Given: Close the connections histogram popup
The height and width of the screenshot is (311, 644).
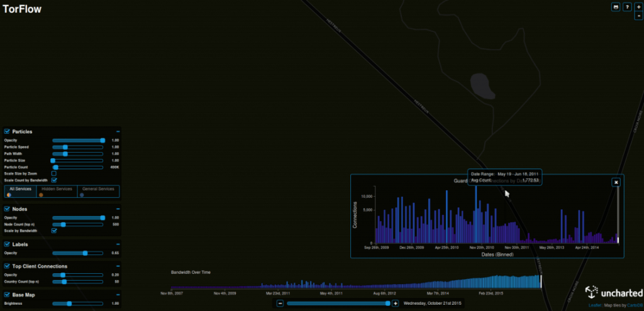Looking at the screenshot, I should click(616, 182).
